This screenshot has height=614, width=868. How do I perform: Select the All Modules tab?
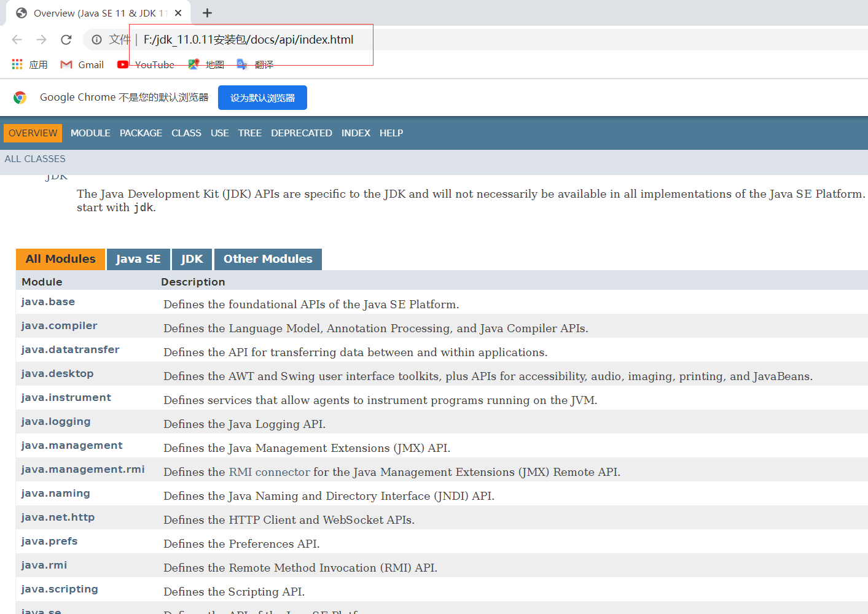click(60, 258)
